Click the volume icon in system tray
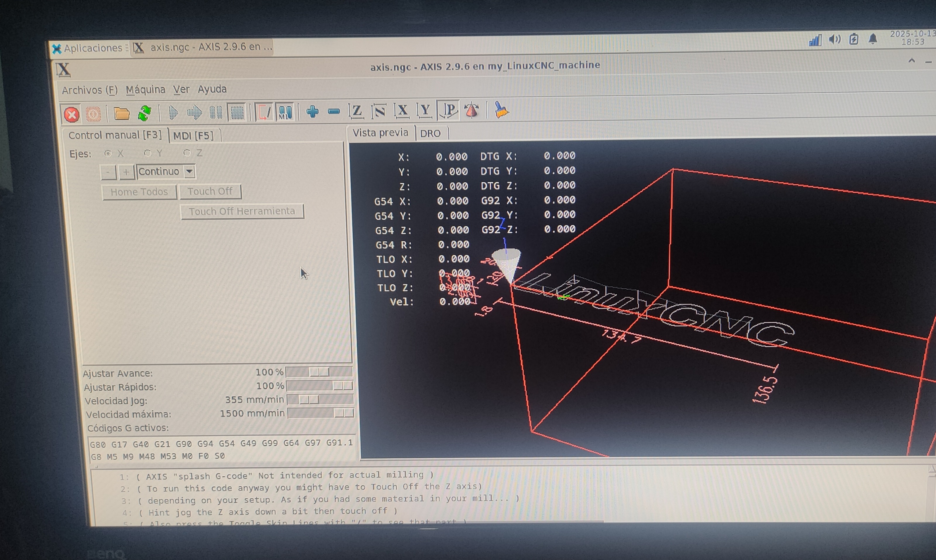 click(834, 39)
